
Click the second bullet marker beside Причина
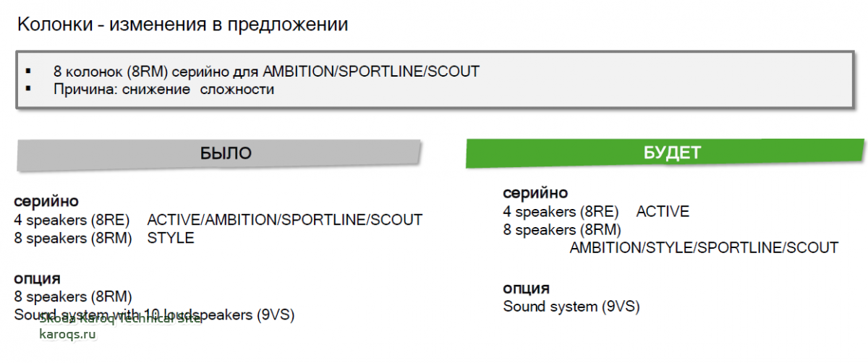pos(28,90)
